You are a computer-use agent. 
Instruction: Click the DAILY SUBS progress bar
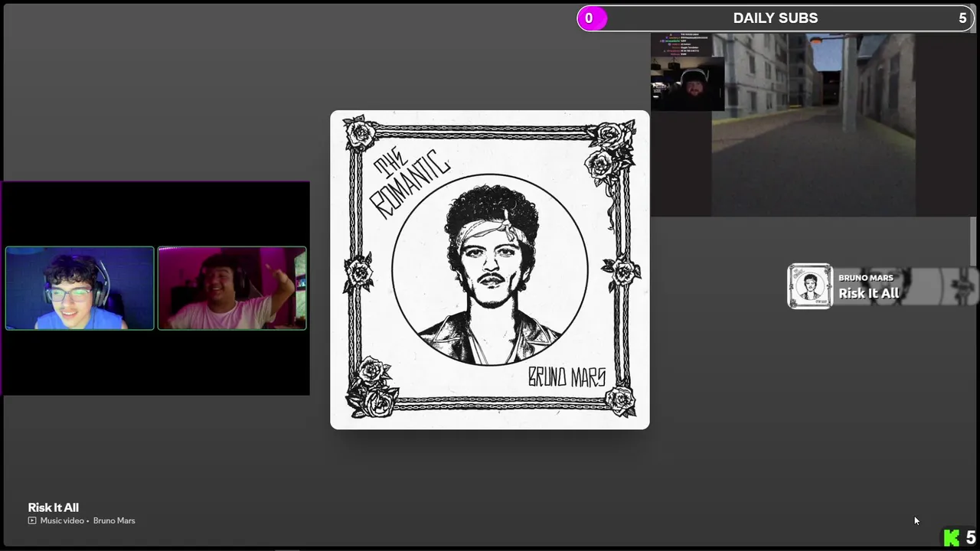pyautogui.click(x=776, y=18)
